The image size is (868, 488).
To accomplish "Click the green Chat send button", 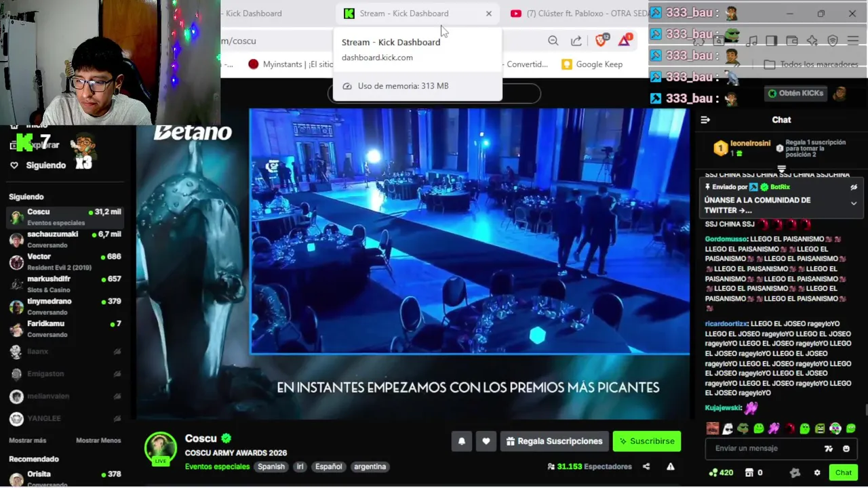I will point(843,472).
